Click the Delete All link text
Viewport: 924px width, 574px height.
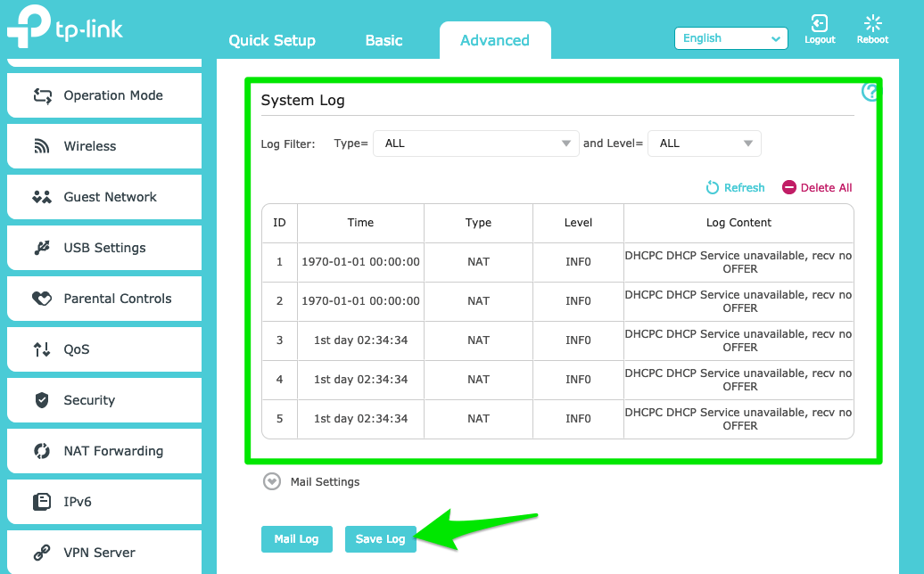click(826, 188)
